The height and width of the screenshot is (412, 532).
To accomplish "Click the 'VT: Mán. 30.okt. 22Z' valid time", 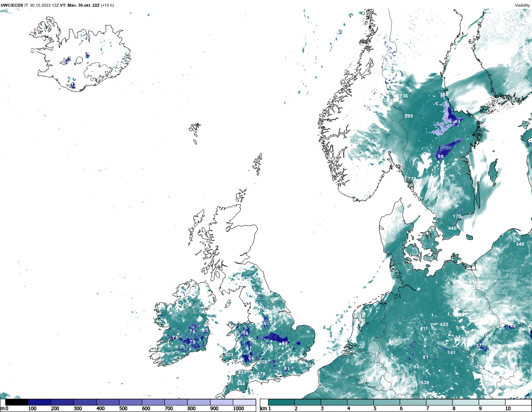I will [x=80, y=5].
